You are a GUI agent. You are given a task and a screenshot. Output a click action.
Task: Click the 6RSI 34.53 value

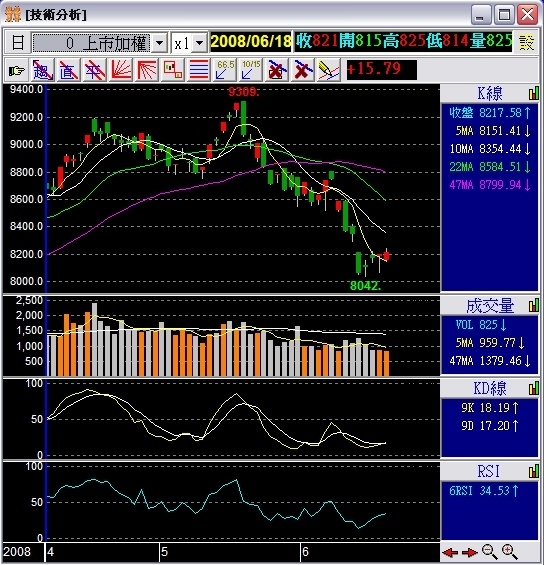484,491
